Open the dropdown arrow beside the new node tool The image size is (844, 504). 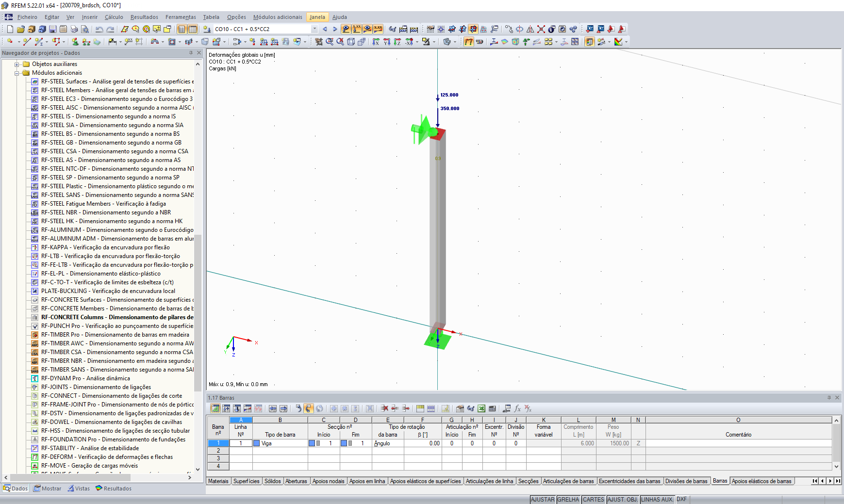[18, 42]
